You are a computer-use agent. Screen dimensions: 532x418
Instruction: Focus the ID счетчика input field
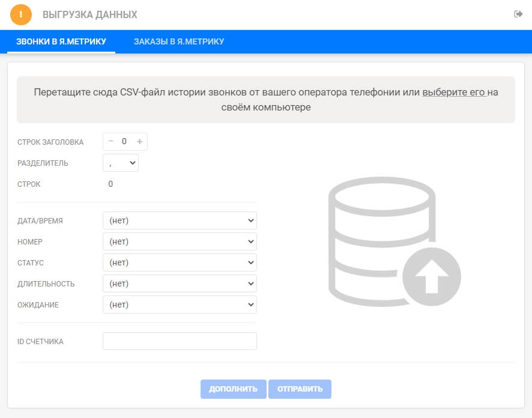(x=180, y=341)
